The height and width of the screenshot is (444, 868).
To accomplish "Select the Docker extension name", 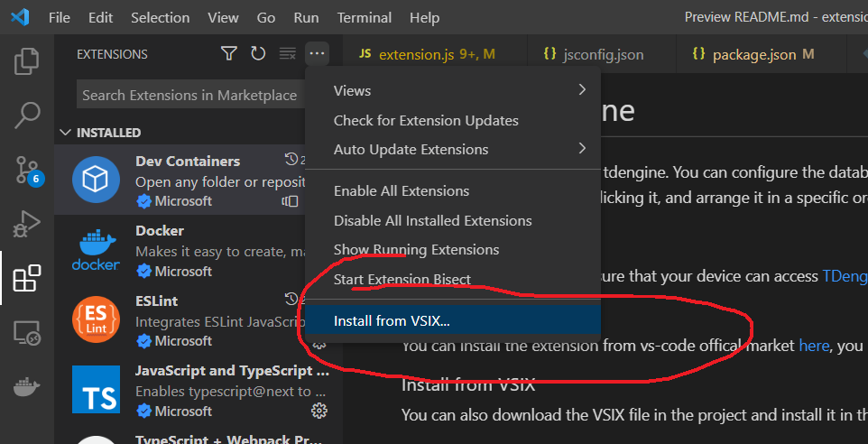I will tap(160, 231).
